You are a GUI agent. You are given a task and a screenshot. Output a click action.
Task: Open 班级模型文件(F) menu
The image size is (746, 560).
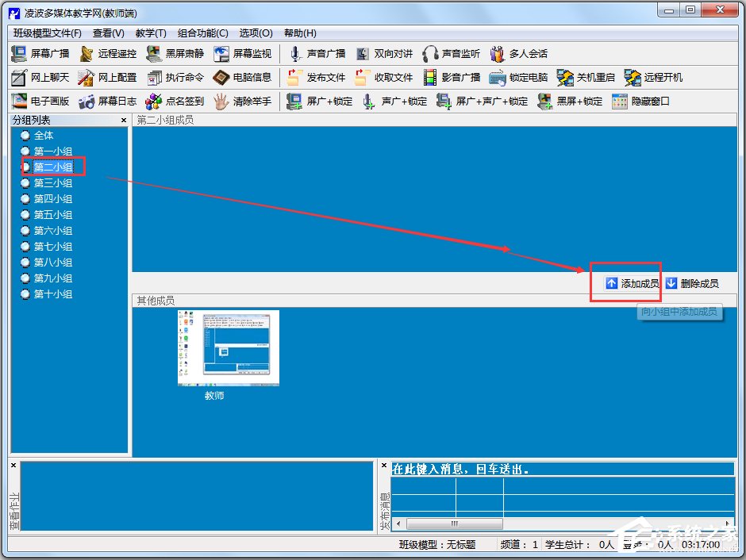click(47, 33)
